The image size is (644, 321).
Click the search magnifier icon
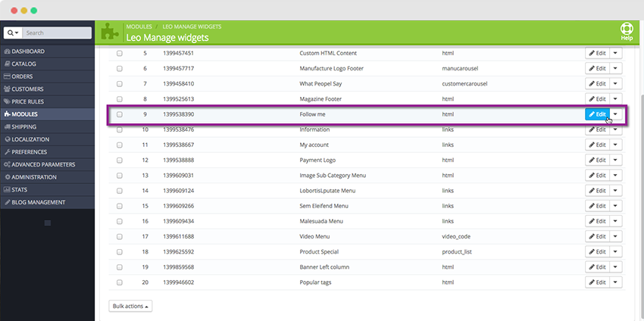click(10, 33)
